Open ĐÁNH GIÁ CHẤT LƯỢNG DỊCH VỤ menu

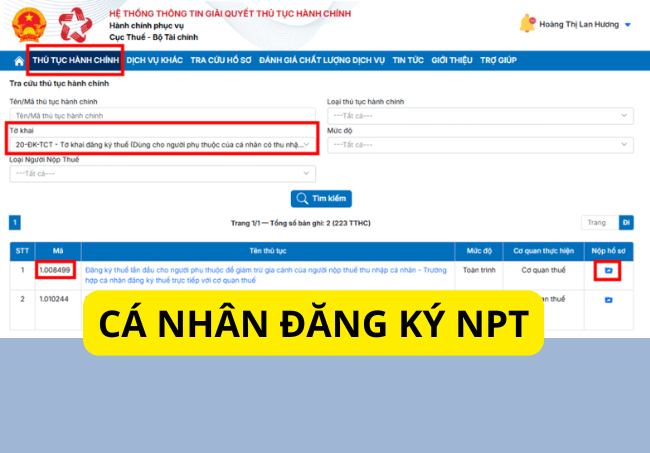pos(322,60)
